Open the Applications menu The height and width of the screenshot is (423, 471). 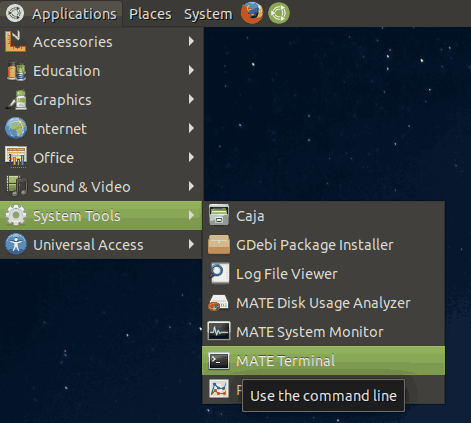(x=61, y=13)
